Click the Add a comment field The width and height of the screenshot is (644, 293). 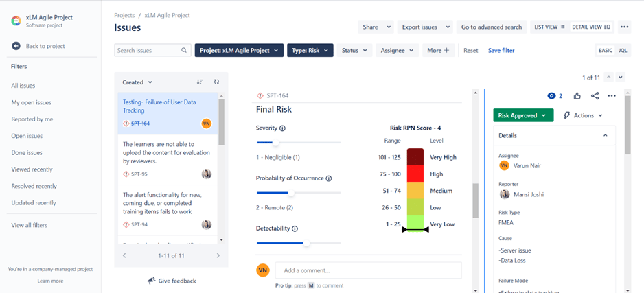[369, 270]
